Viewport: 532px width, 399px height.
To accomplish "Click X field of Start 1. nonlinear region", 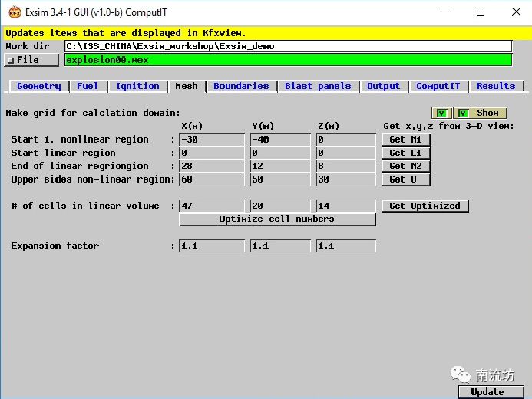I will pyautogui.click(x=211, y=140).
